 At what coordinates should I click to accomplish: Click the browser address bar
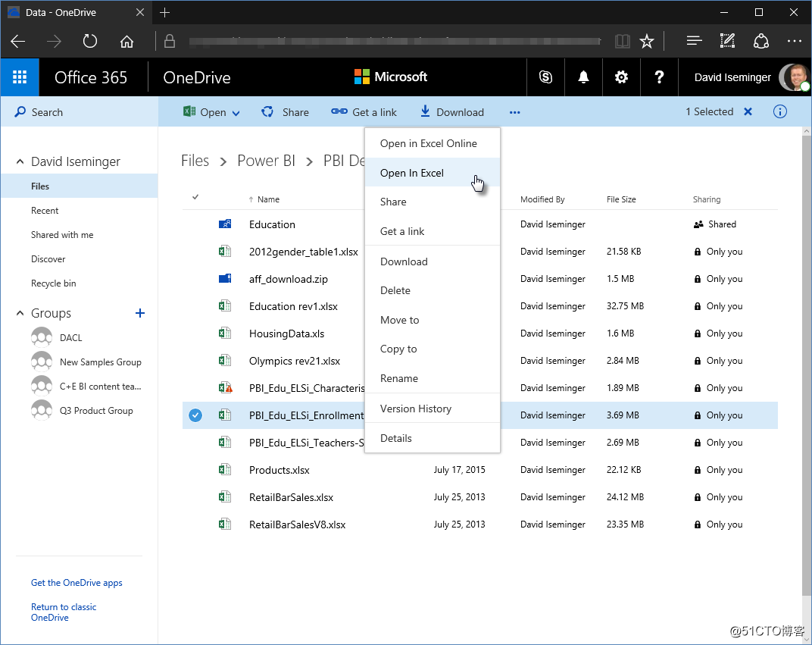[394, 41]
